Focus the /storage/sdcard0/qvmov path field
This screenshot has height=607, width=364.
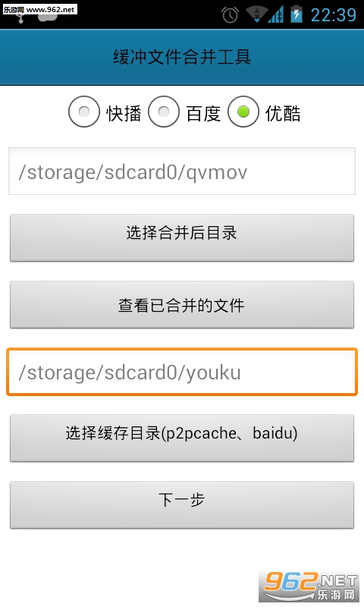point(182,171)
